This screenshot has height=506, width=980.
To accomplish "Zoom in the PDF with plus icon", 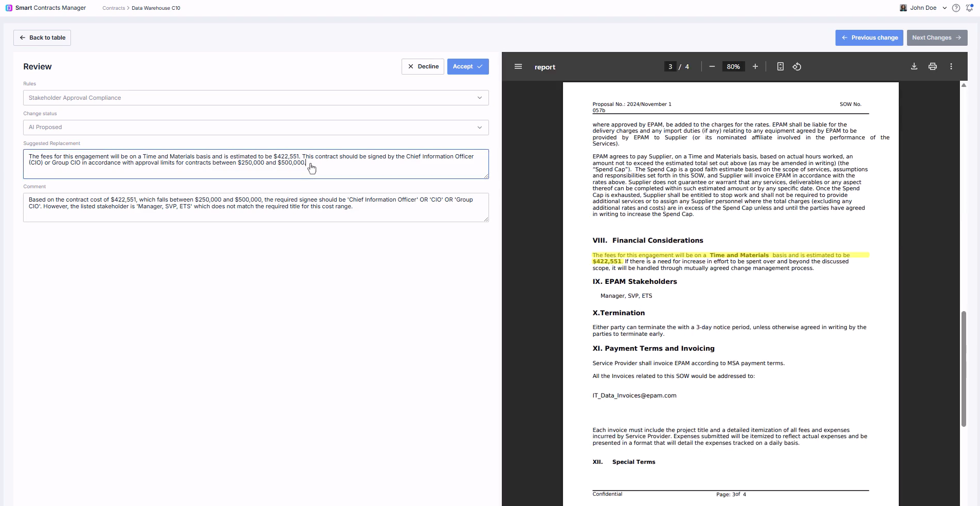I will [x=755, y=67].
